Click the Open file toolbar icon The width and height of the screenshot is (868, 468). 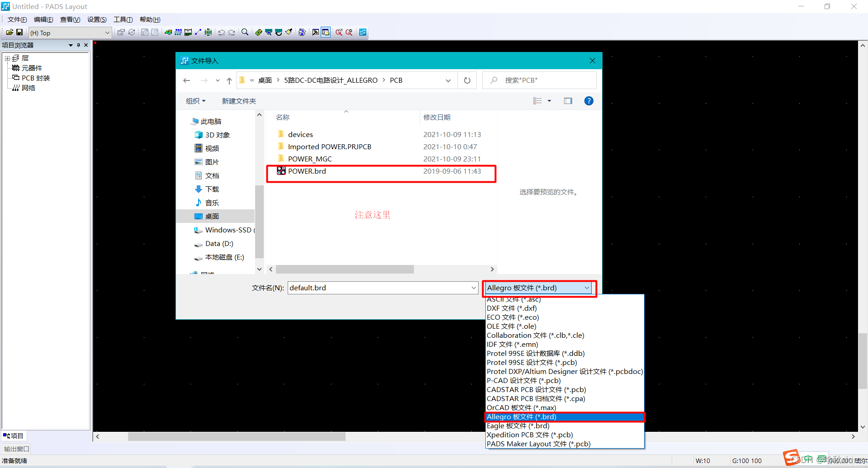coord(9,32)
